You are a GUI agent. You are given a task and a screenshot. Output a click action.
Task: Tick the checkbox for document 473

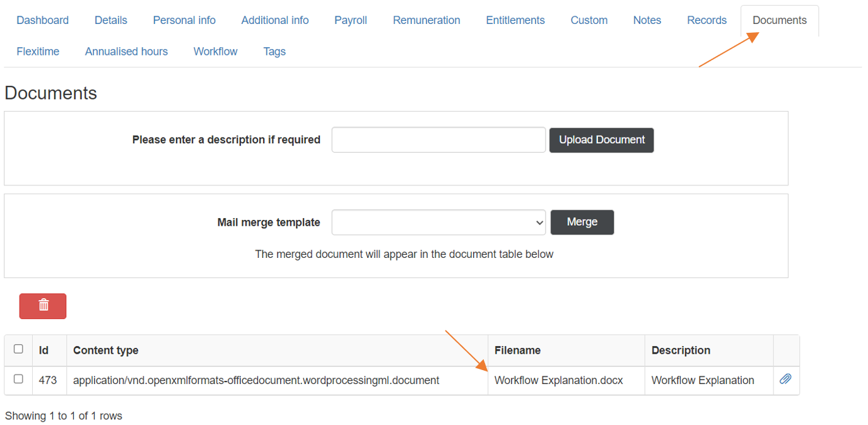(x=18, y=380)
